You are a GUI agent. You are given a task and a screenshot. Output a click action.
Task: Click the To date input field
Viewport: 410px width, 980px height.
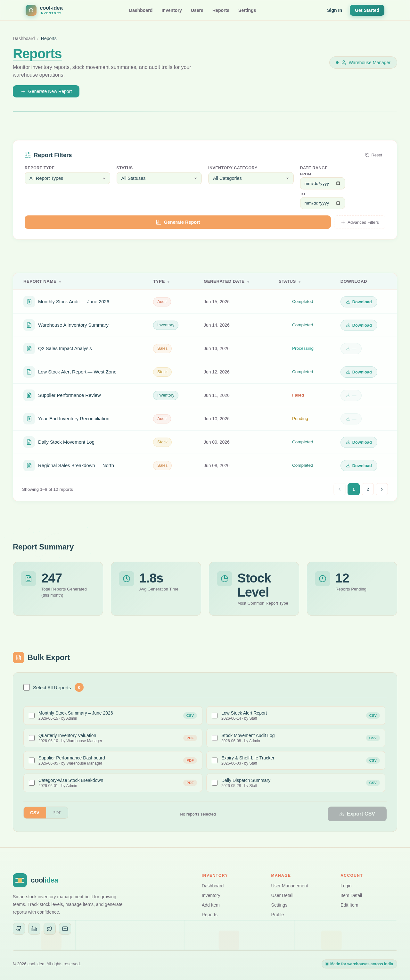pyautogui.click(x=322, y=203)
